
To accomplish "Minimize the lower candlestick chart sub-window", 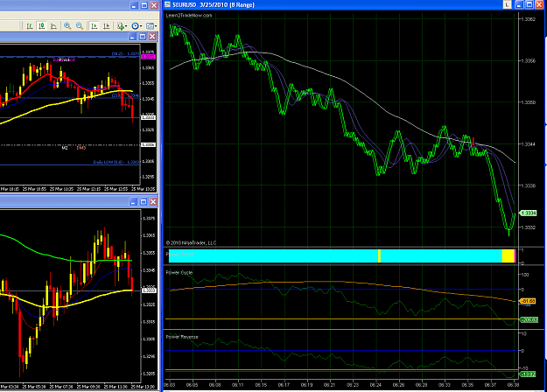I will (x=134, y=201).
